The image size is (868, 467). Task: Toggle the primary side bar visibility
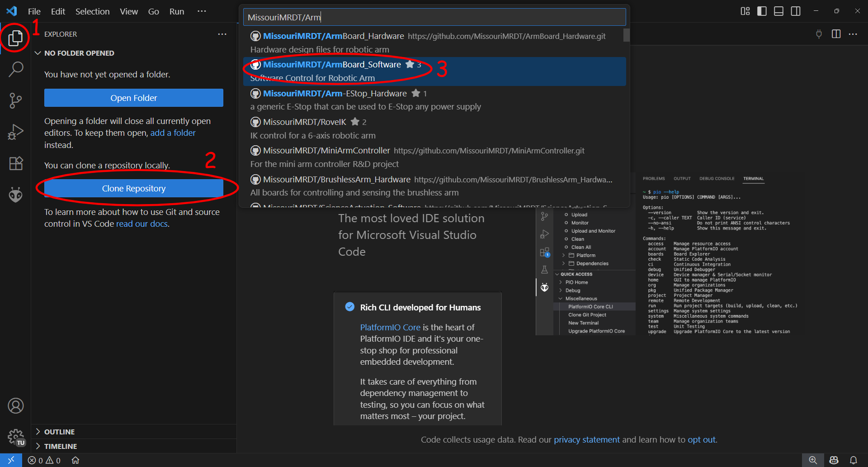pos(762,11)
